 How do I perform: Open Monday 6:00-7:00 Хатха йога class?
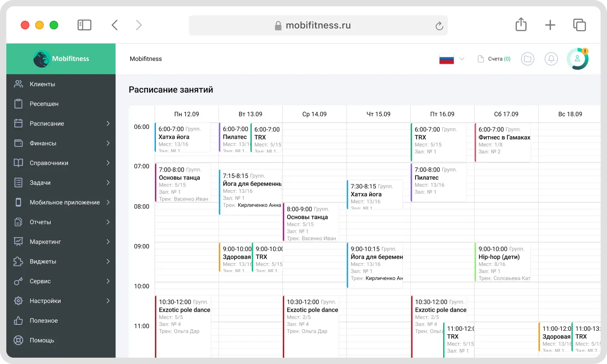click(x=182, y=137)
